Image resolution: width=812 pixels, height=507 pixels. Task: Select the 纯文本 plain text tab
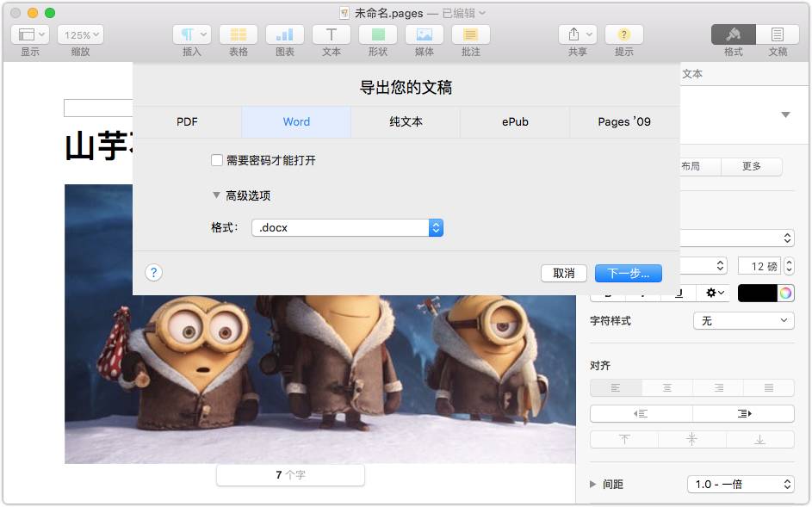406,121
